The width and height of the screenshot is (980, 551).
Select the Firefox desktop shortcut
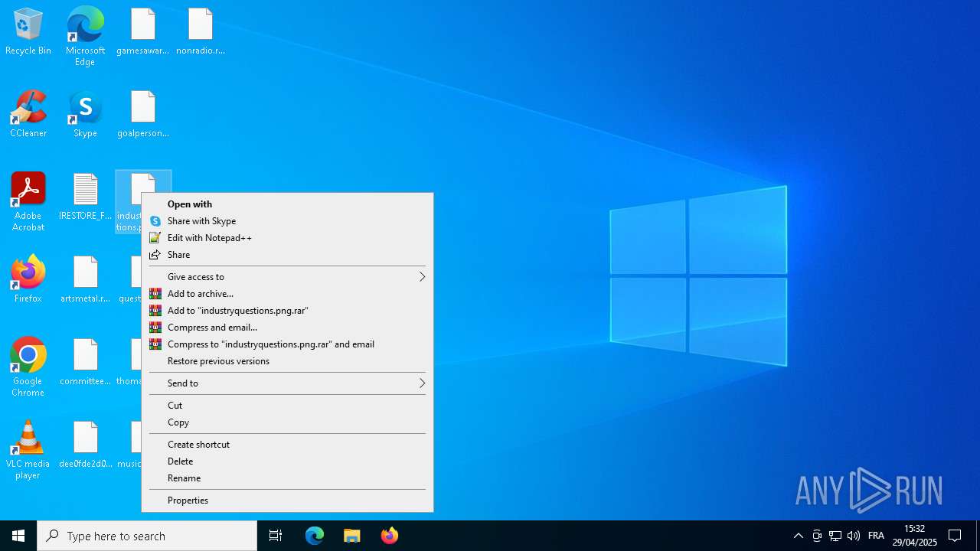[28, 279]
